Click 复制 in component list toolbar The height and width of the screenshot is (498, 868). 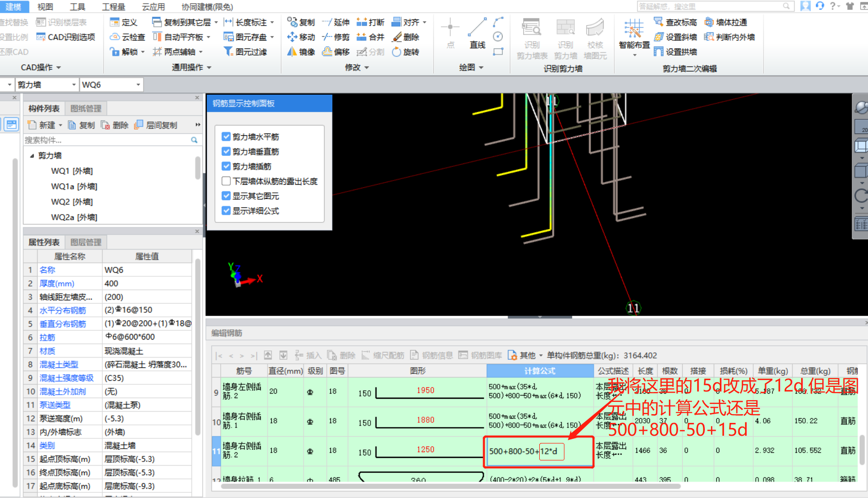pos(81,125)
